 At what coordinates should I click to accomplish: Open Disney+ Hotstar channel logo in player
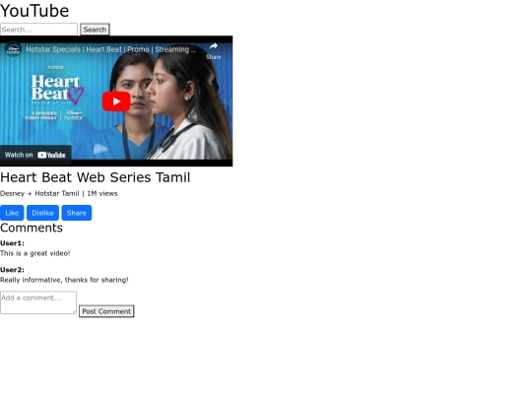[x=13, y=49]
